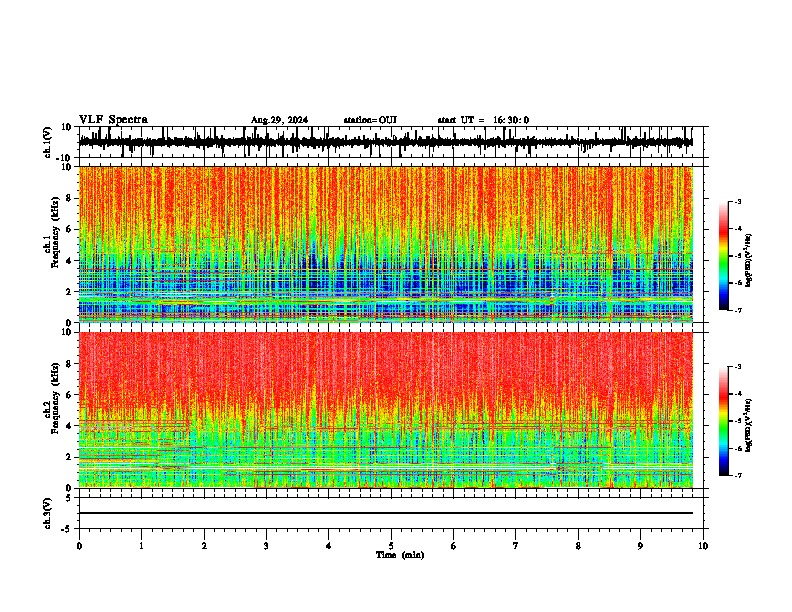Click the '8' kHz tick of ch.1 spectrogram

(x=69, y=198)
